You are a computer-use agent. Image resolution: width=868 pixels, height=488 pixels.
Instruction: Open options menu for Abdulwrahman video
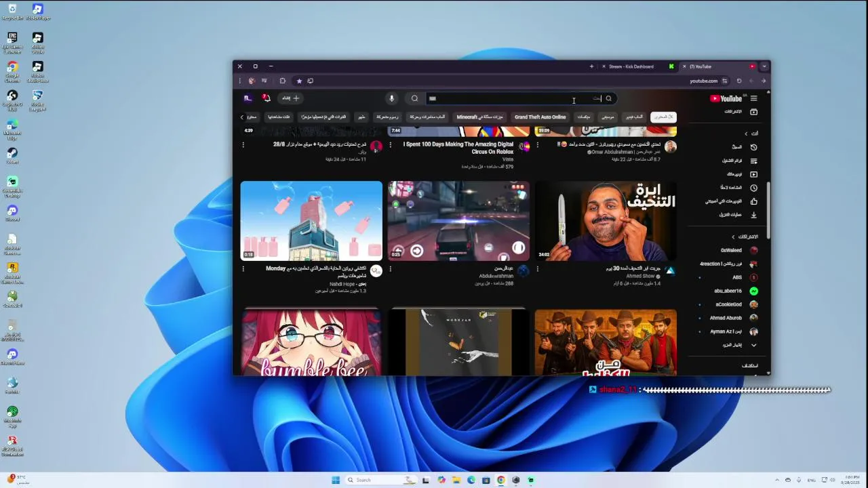click(391, 269)
